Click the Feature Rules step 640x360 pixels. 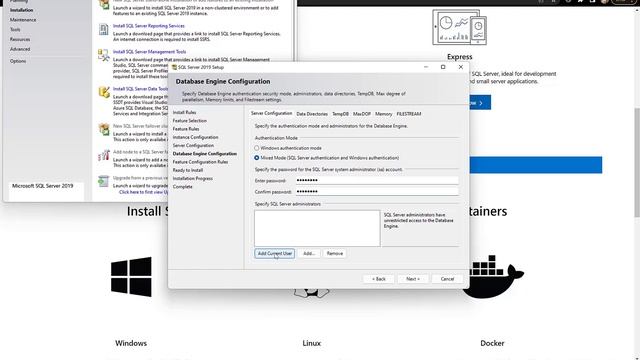coord(186,129)
